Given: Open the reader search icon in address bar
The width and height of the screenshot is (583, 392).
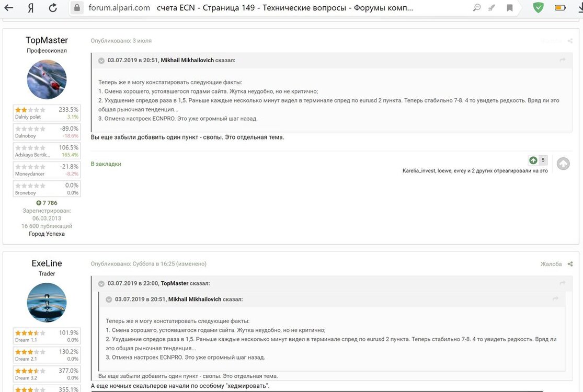Looking at the screenshot, I should [x=476, y=7].
